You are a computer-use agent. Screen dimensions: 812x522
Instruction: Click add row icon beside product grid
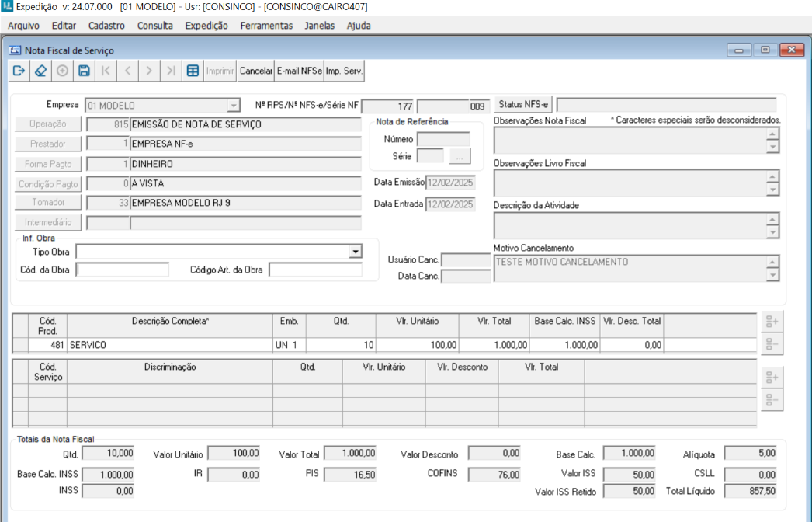[772, 322]
